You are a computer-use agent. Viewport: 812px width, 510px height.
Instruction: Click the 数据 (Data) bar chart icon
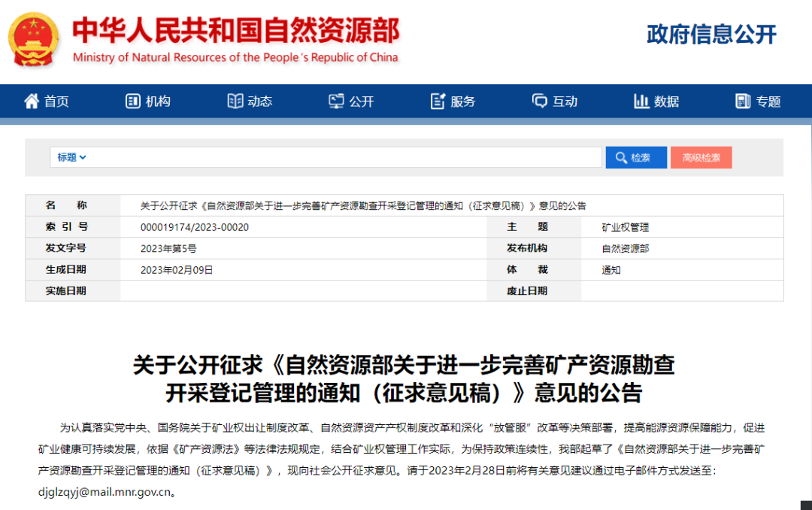pos(641,101)
